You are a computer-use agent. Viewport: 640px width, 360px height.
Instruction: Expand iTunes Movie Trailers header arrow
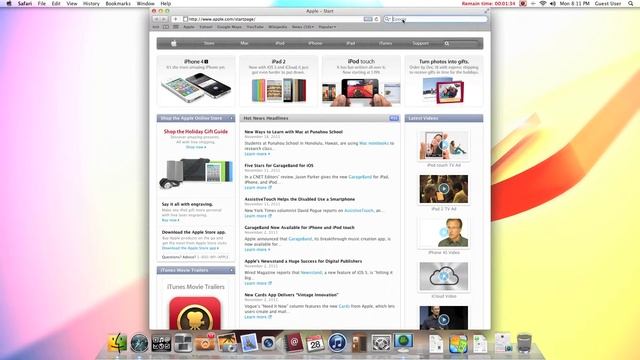tap(231, 270)
